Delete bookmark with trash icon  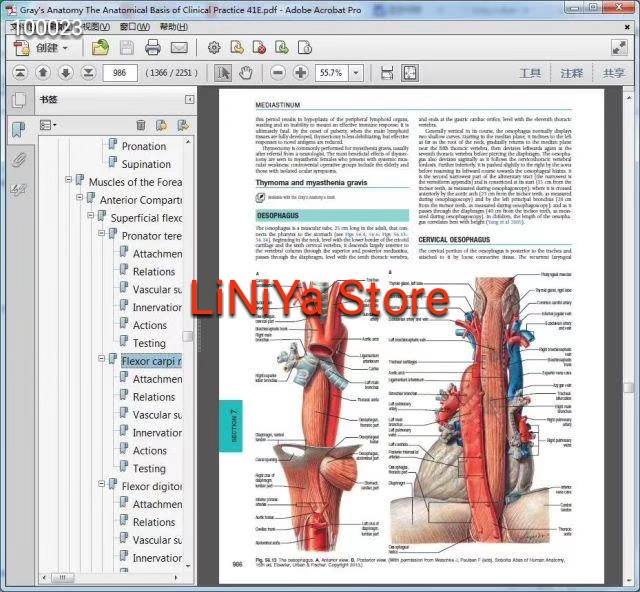[x=140, y=125]
